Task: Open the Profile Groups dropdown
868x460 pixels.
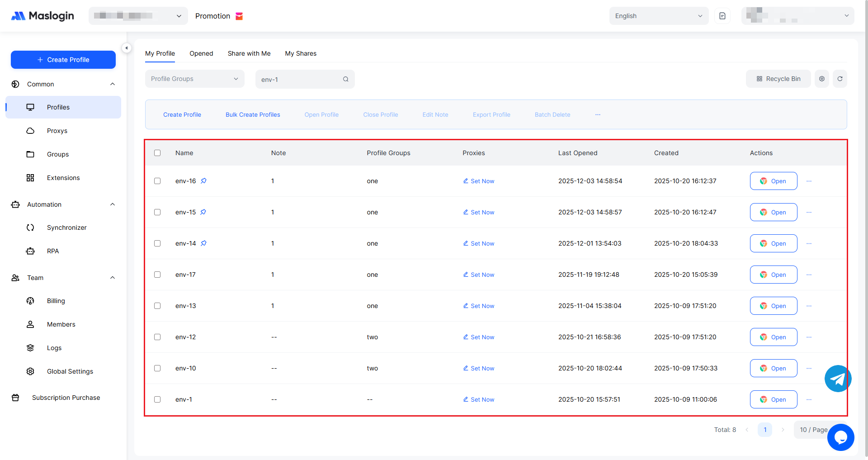Action: [x=194, y=79]
